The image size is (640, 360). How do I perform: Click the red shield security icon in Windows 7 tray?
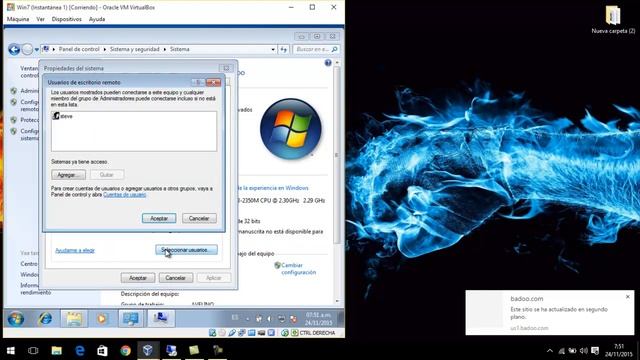click(293, 319)
